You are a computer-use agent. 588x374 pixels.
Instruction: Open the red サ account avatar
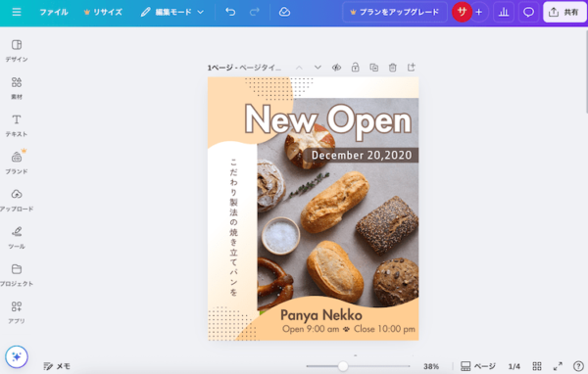[462, 12]
